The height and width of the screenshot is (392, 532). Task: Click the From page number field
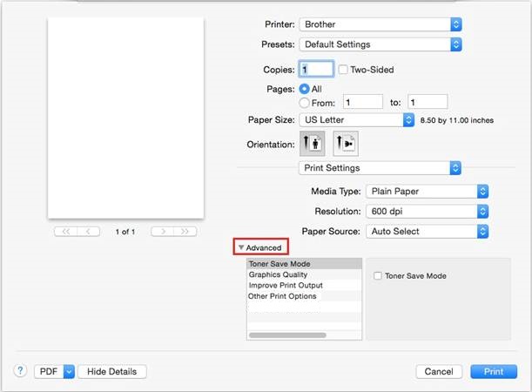pyautogui.click(x=363, y=102)
